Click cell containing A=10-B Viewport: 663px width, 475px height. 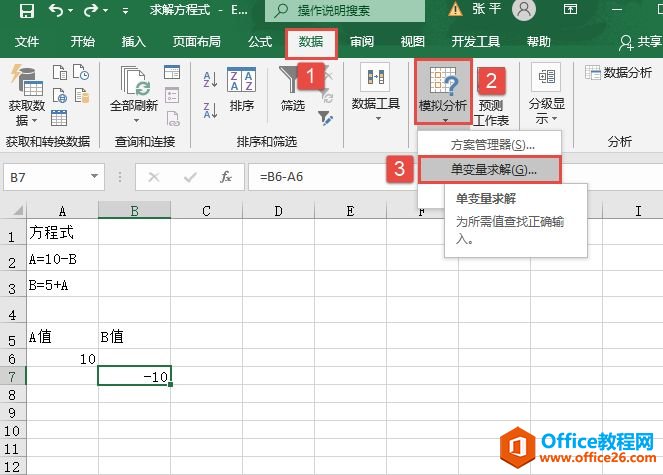(62, 258)
